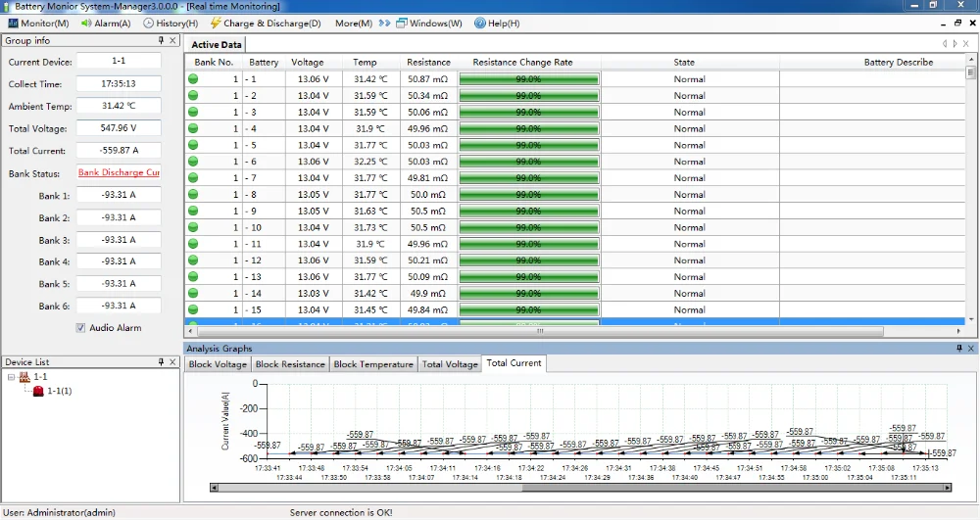This screenshot has height=520, width=980.
Task: Open the More menu dropdown
Action: click(353, 23)
